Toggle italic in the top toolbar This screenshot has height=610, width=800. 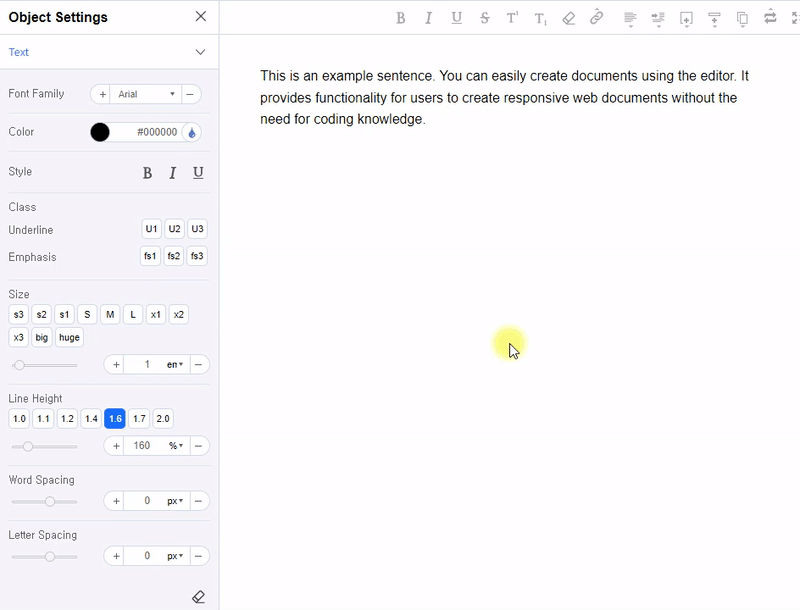(429, 18)
